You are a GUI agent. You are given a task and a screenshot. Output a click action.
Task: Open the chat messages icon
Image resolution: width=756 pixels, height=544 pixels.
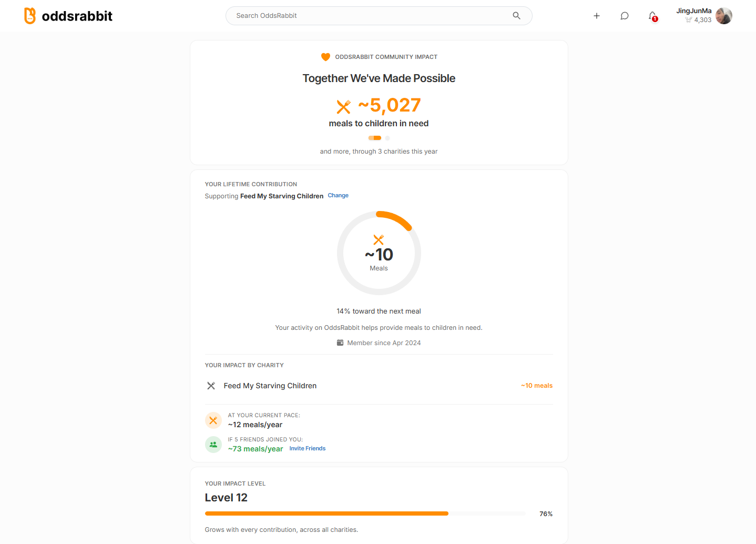[625, 16]
